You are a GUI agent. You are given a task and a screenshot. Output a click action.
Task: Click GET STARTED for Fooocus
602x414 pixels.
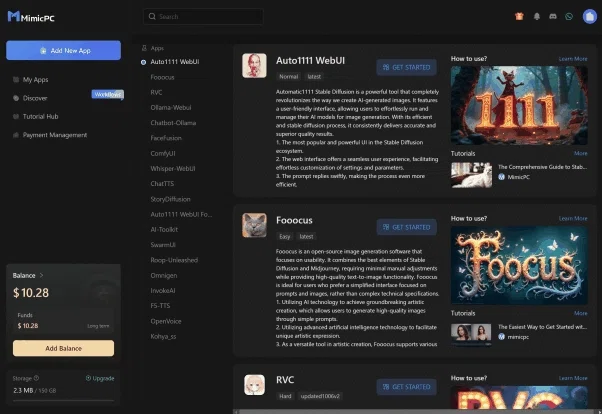(407, 227)
